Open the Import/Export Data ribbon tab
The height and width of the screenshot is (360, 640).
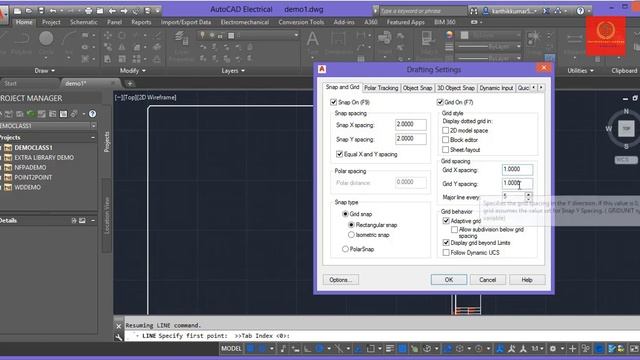tap(186, 22)
